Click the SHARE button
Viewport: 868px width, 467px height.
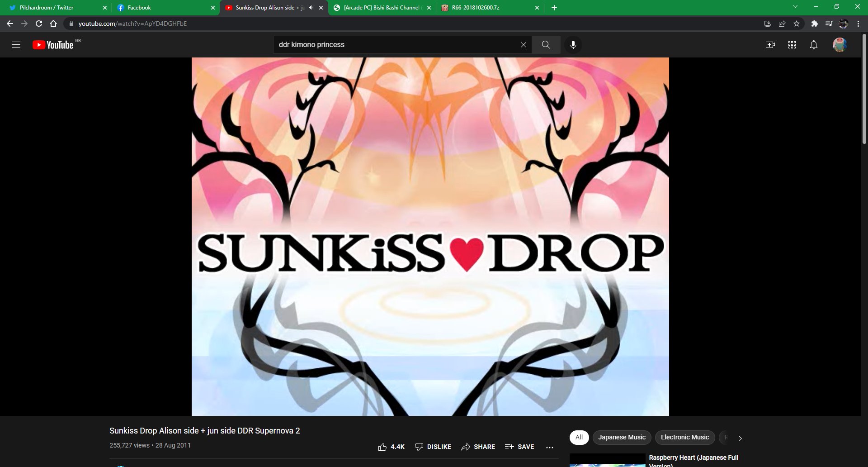pos(478,447)
